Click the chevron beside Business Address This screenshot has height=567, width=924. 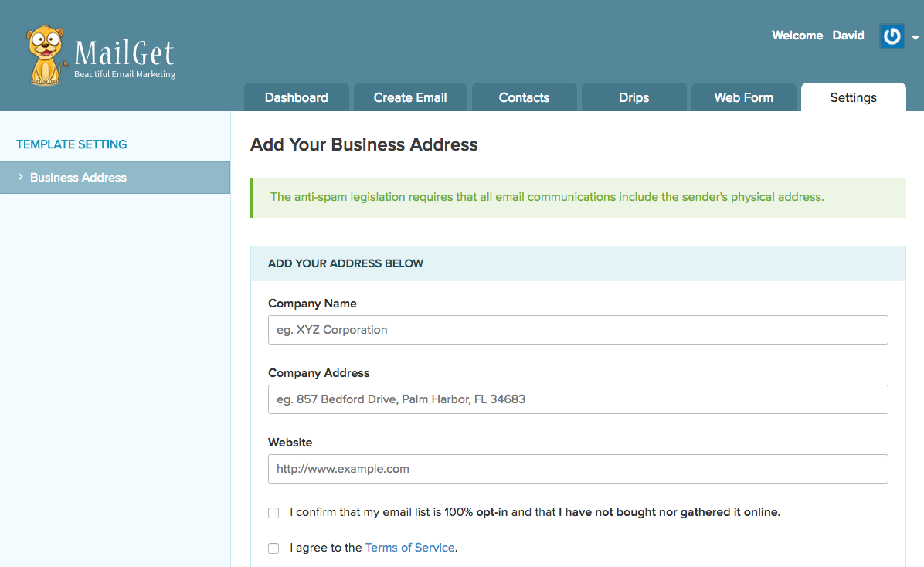pyautogui.click(x=20, y=178)
